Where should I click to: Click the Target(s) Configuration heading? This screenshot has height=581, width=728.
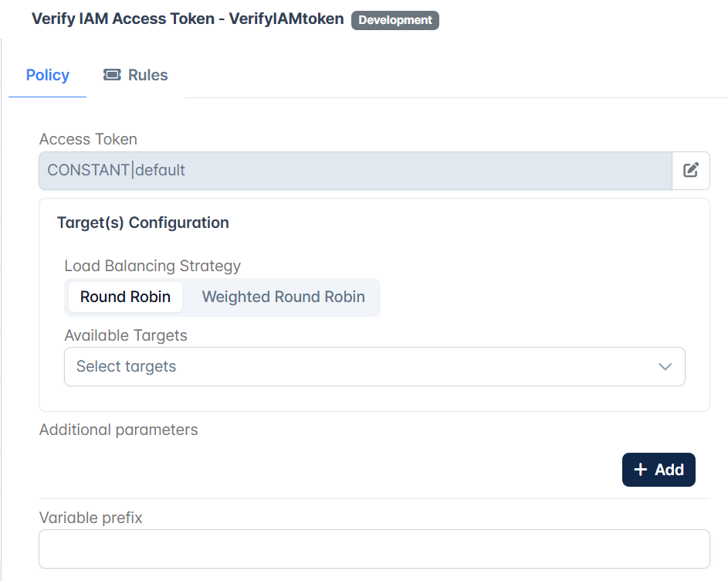143,223
